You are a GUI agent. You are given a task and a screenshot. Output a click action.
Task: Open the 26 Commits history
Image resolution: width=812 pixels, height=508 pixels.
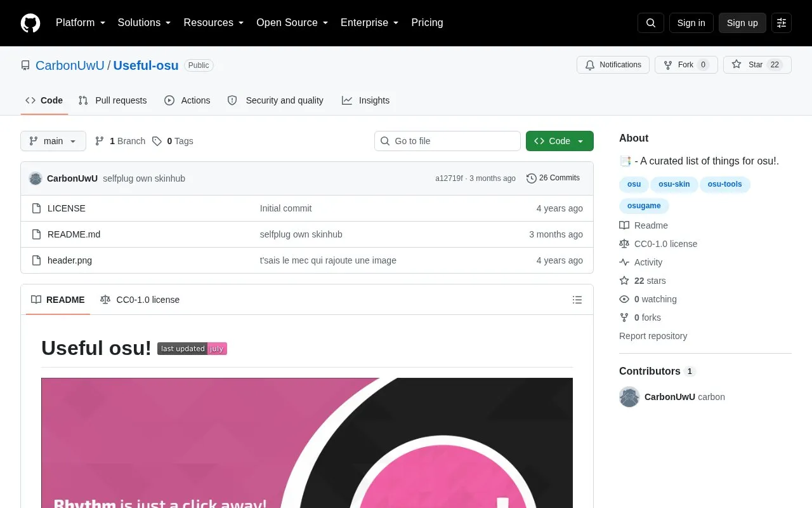point(553,178)
